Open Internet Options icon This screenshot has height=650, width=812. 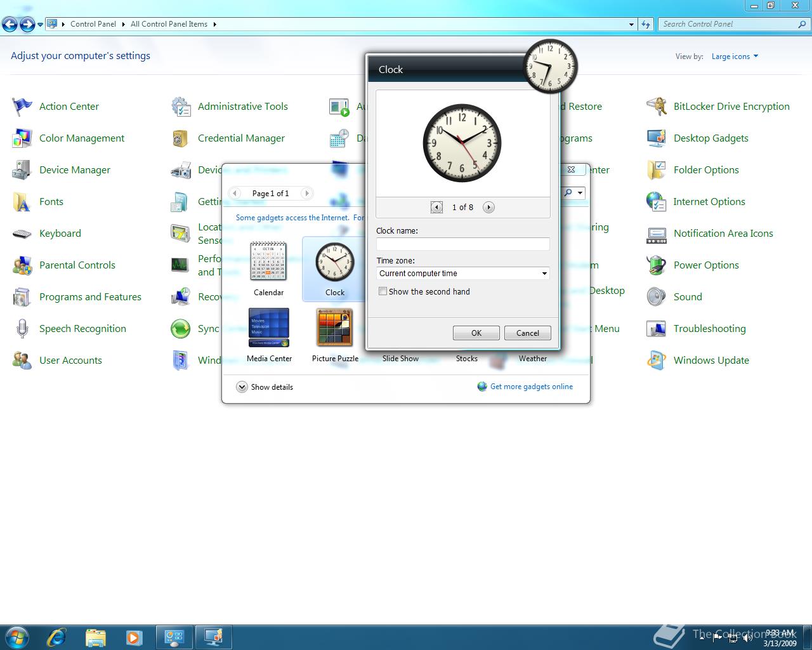(657, 202)
